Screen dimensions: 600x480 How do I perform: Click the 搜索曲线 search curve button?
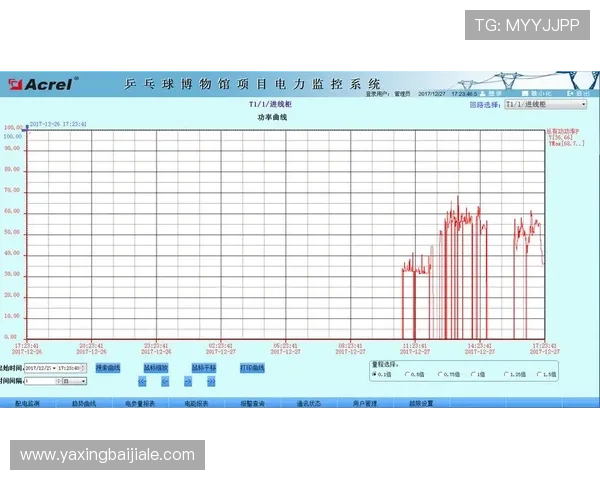click(x=107, y=368)
